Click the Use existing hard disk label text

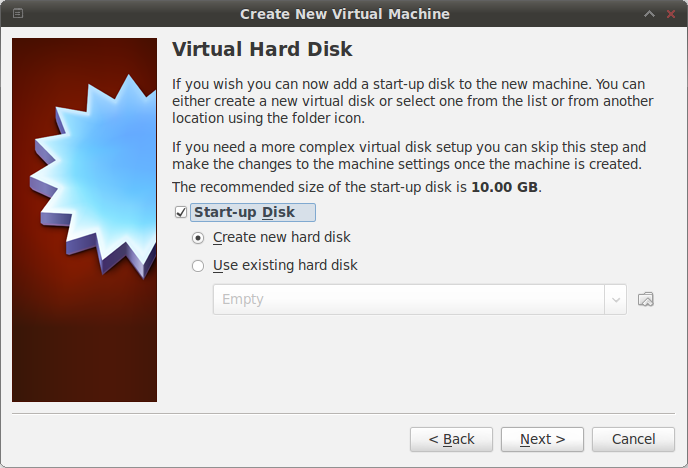(x=285, y=266)
